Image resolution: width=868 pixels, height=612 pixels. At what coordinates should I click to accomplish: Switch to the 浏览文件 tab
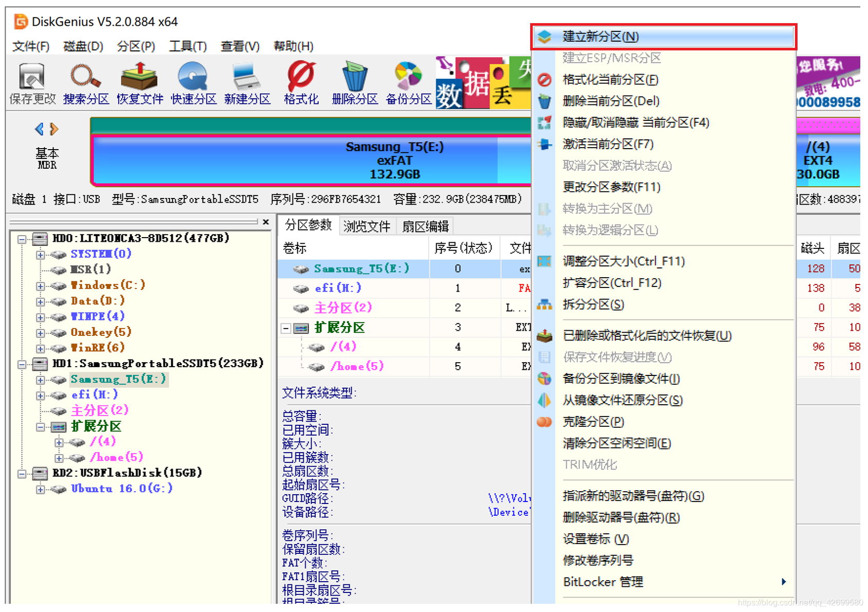pyautogui.click(x=367, y=226)
